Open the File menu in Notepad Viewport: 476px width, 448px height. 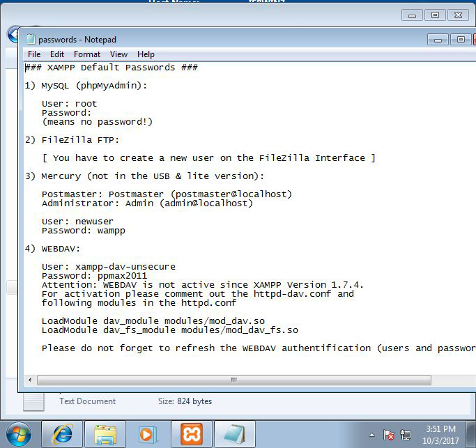click(x=34, y=54)
